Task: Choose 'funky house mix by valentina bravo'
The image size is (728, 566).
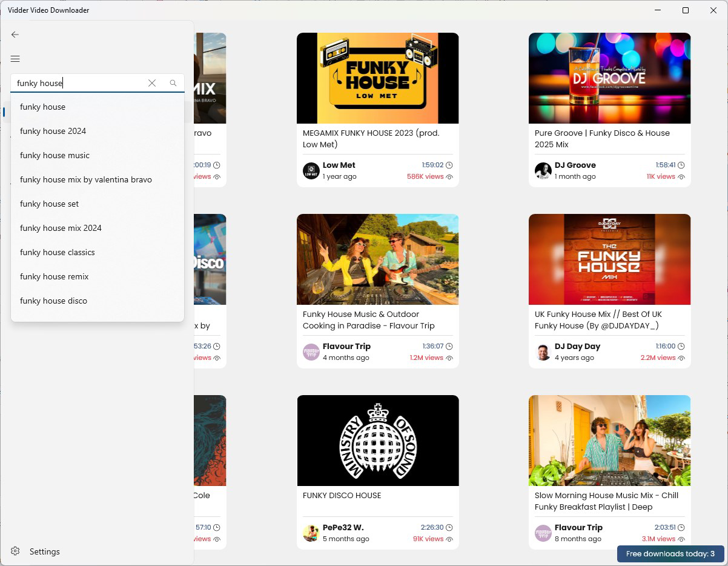Action: (x=86, y=179)
